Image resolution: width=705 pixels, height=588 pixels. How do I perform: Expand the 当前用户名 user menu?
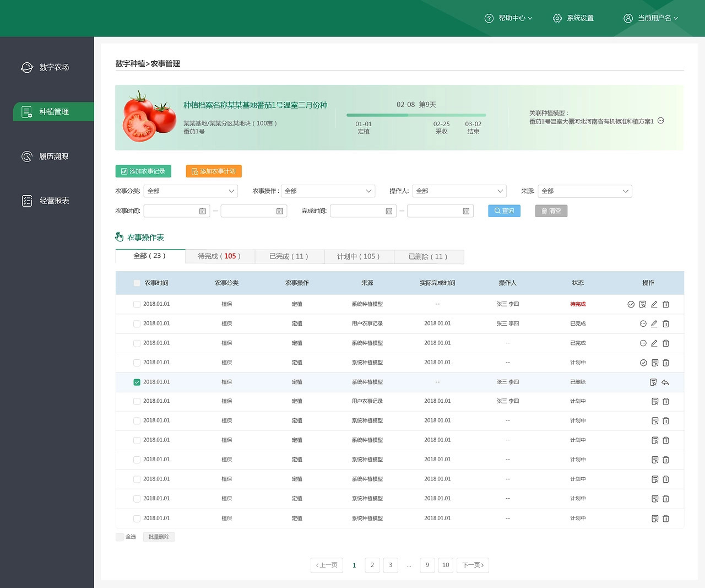coord(651,18)
